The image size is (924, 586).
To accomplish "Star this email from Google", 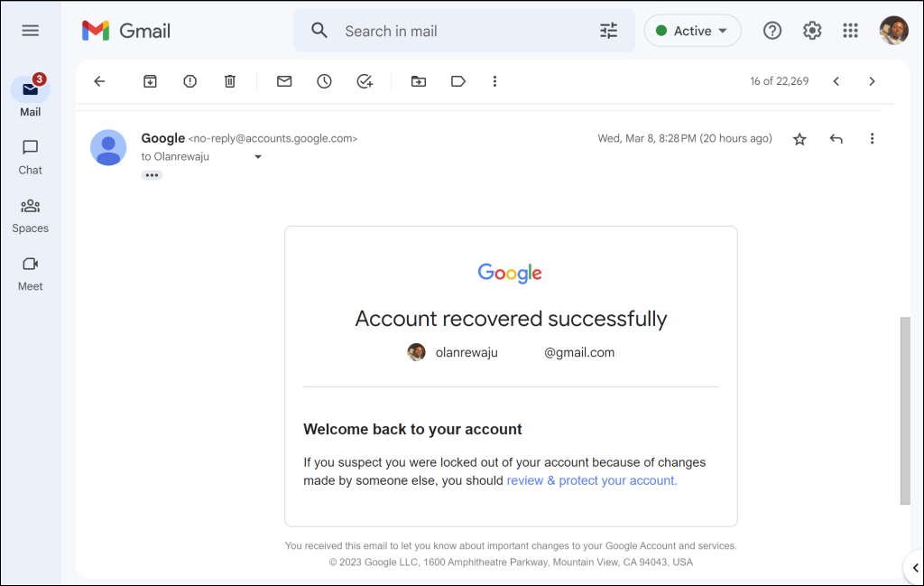I will [799, 139].
